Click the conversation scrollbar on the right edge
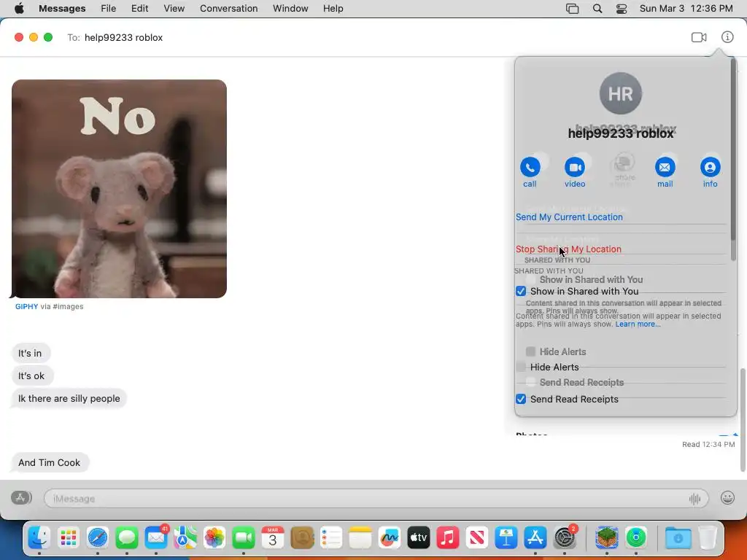Viewport: 747px width, 560px height. click(742, 419)
